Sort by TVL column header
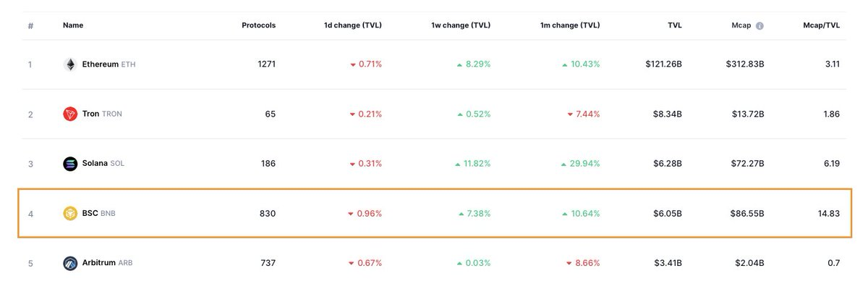Viewport: 868px width, 284px height. point(674,25)
